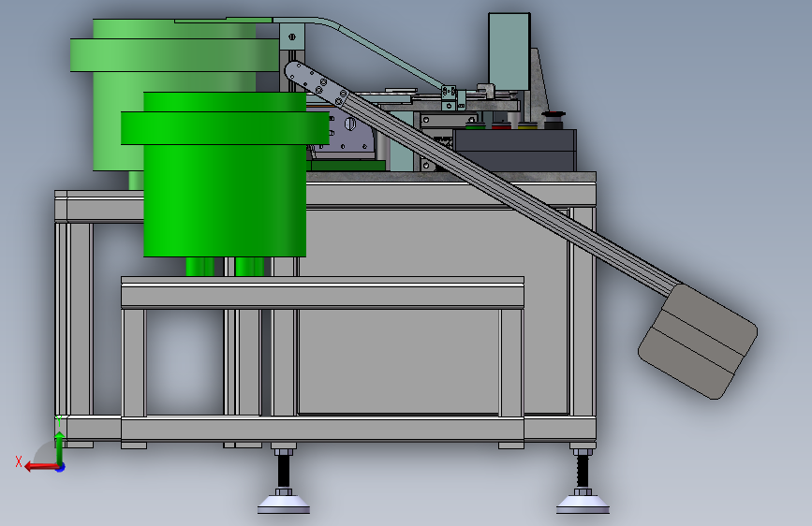Select the green push button on control box

click(x=475, y=125)
